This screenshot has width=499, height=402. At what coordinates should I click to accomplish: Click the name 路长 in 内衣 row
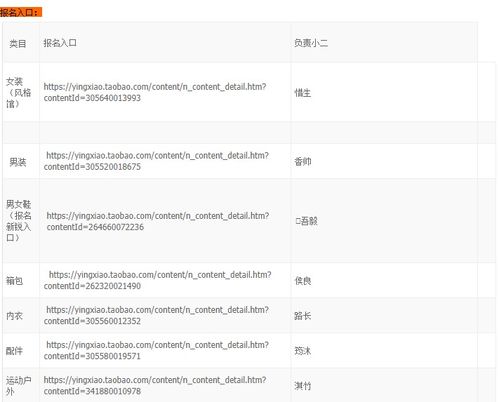pos(302,315)
